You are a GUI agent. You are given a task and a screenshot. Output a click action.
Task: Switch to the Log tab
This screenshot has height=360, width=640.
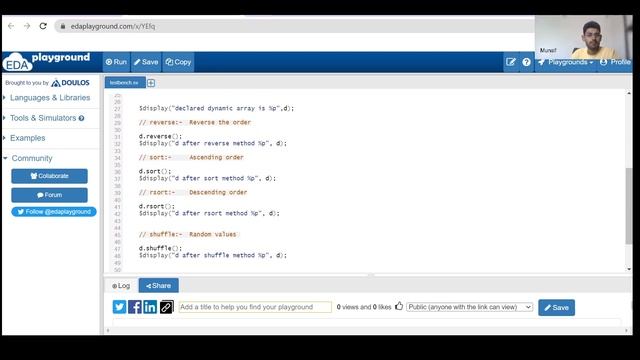(x=121, y=286)
